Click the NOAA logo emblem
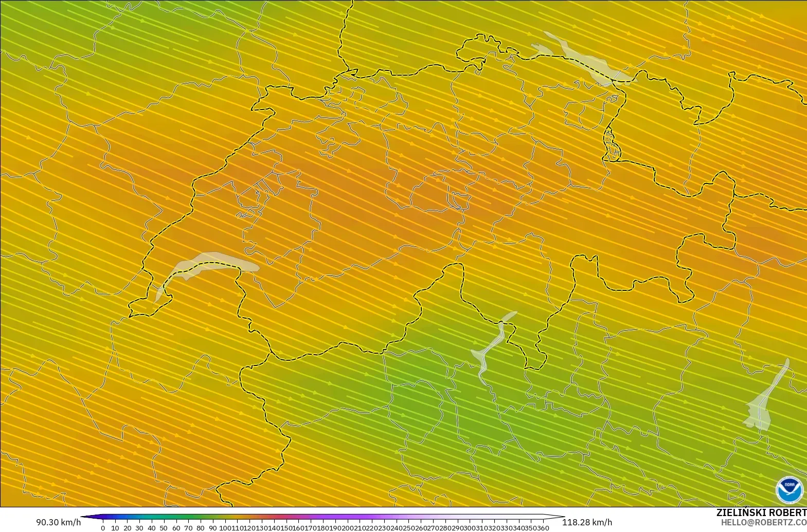The height and width of the screenshot is (532, 807). click(x=790, y=490)
